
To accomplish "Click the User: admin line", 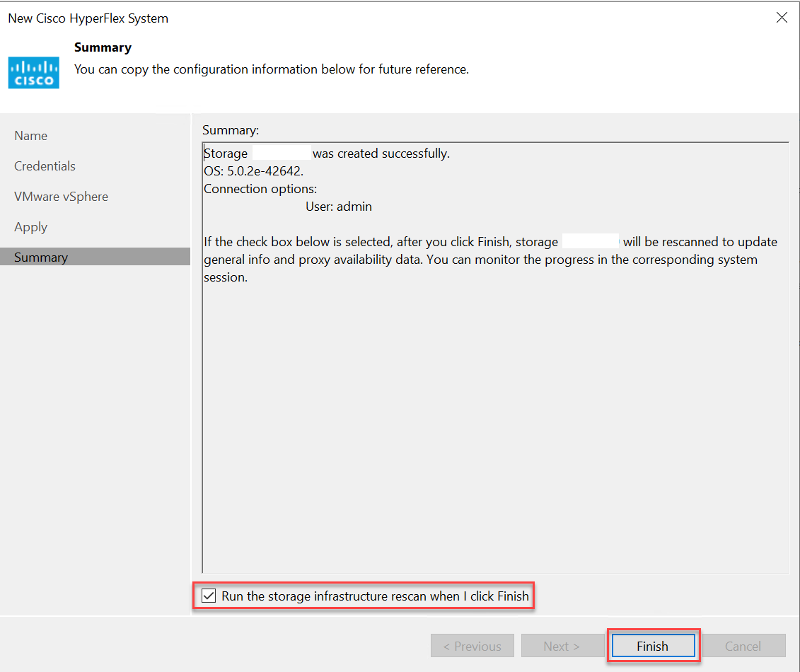I will coord(339,206).
